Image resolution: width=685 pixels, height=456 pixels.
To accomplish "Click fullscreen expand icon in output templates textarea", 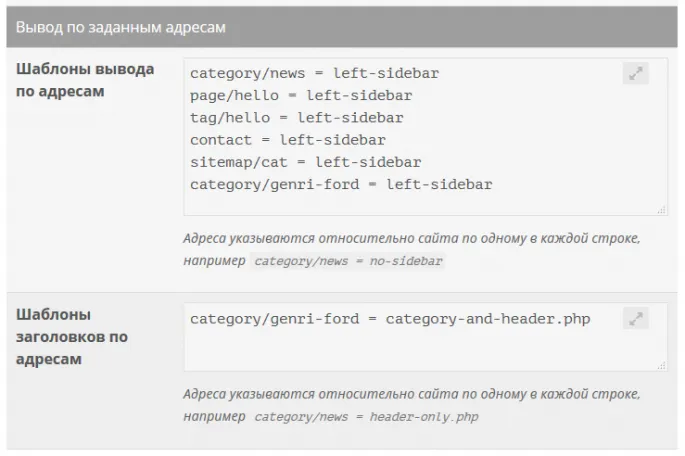I will (635, 73).
